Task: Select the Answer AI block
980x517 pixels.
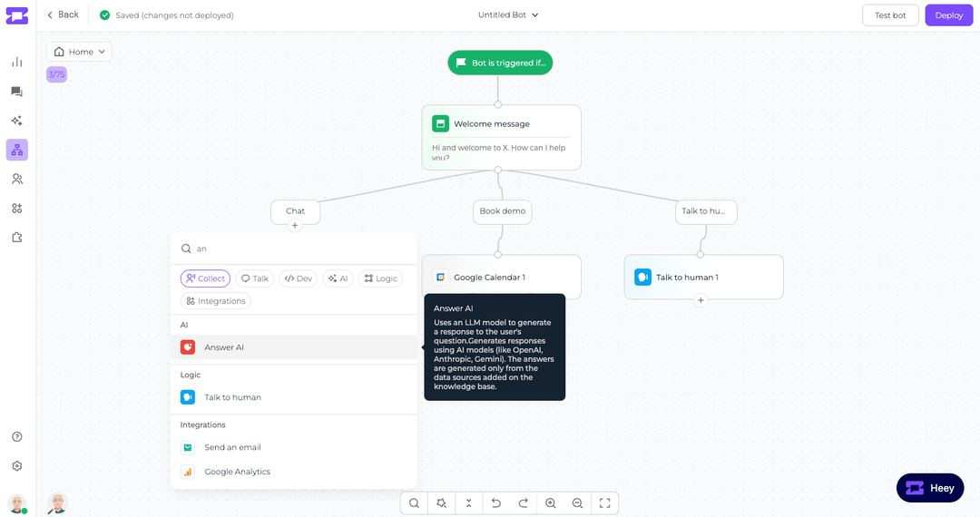Action: pos(294,347)
